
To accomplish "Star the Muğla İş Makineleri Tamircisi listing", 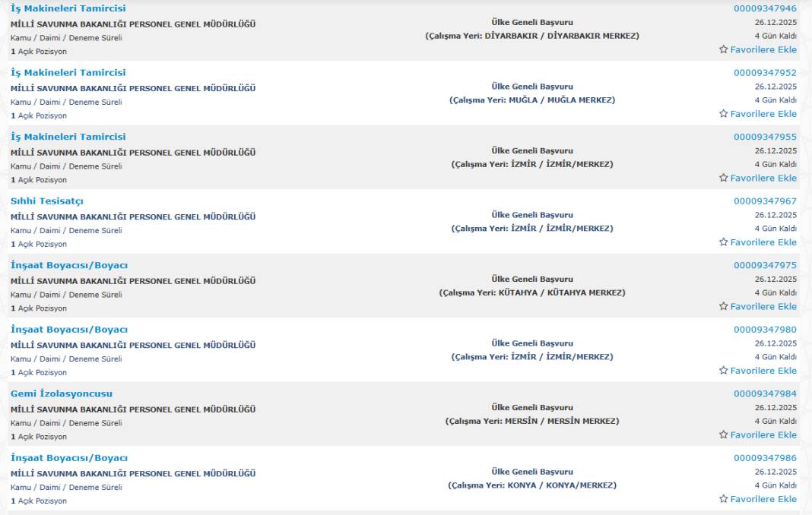I will (723, 114).
